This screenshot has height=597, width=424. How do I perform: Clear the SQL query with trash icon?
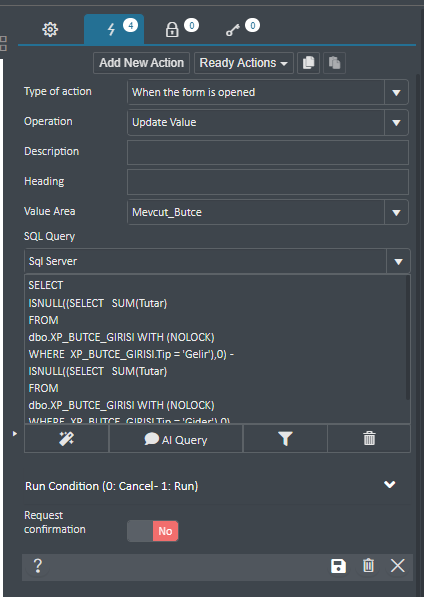369,439
